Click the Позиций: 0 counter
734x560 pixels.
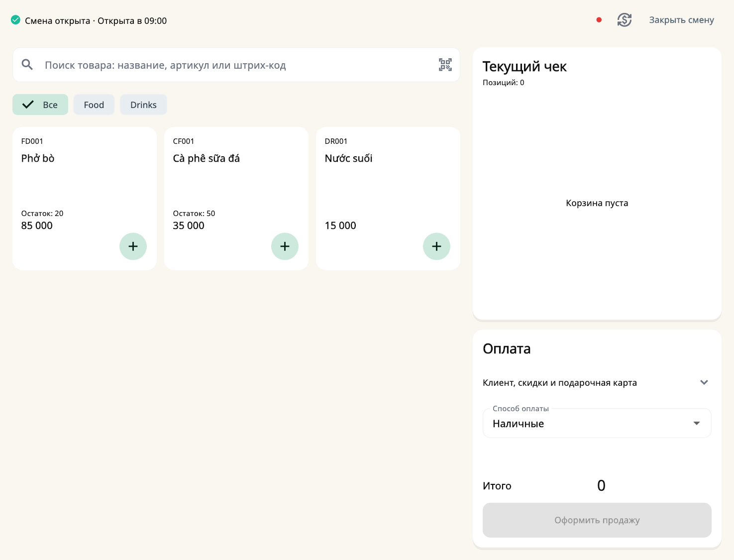pos(504,83)
